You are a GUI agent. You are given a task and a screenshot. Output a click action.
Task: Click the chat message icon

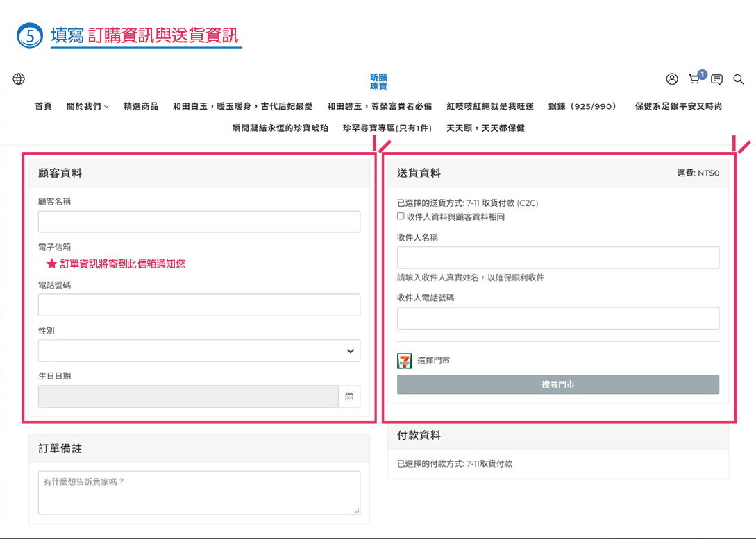(716, 79)
